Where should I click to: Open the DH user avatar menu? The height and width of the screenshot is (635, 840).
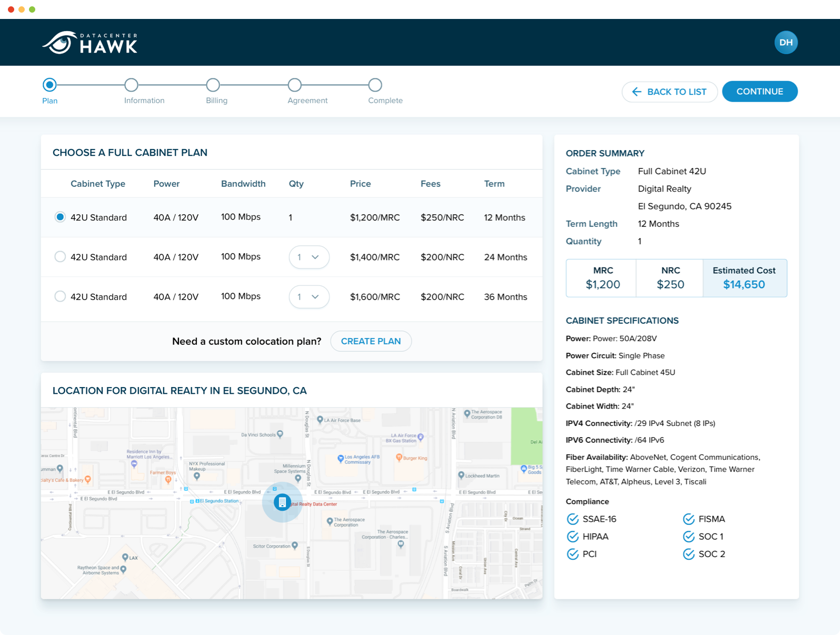786,43
